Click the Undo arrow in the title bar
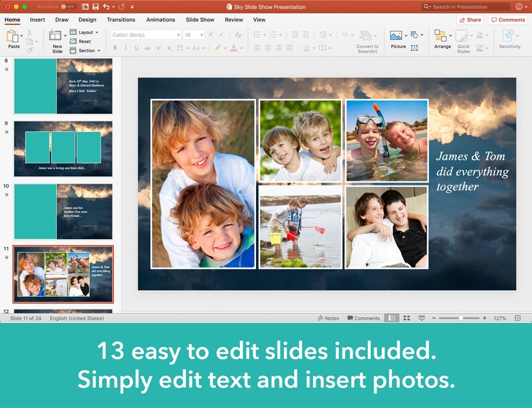 [x=106, y=7]
